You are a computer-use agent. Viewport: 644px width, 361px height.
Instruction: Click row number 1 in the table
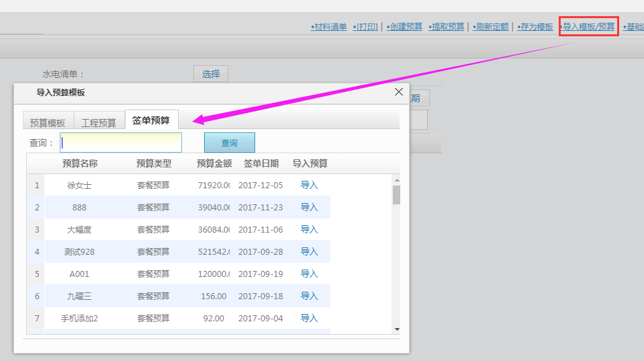[x=37, y=186]
